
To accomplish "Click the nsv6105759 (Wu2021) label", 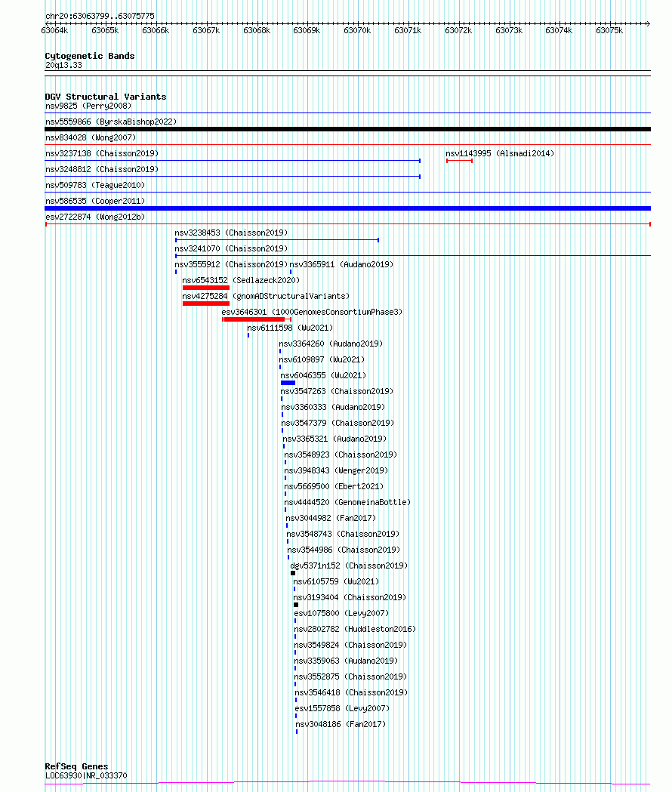I will (x=336, y=582).
